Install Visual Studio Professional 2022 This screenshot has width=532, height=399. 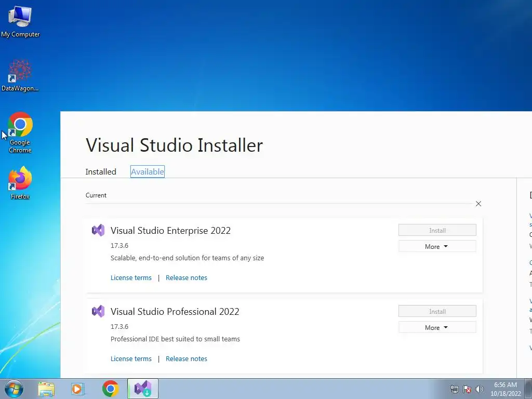437,311
